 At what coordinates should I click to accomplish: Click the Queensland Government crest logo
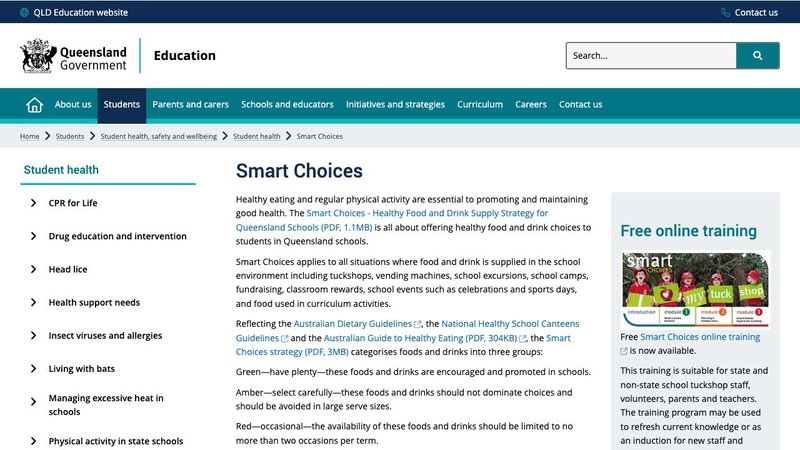[x=36, y=56]
